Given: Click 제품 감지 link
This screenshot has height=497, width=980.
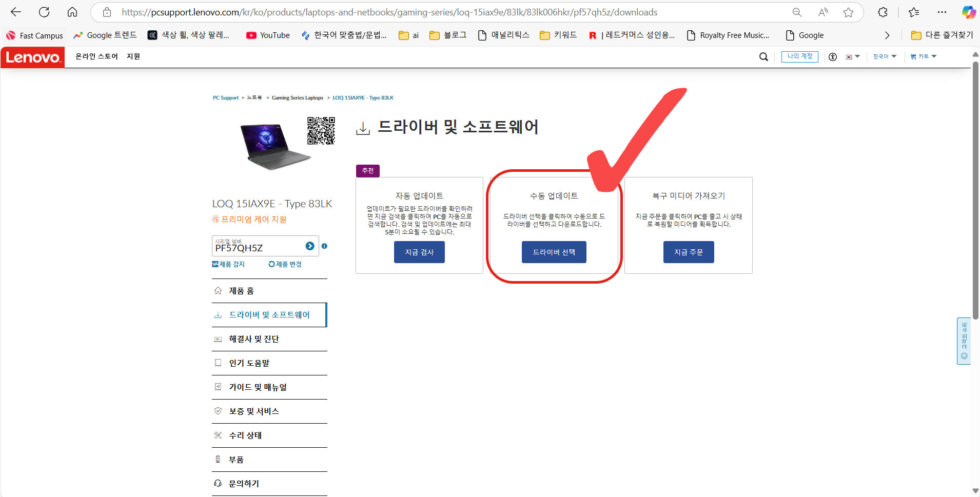Looking at the screenshot, I should coord(228,264).
